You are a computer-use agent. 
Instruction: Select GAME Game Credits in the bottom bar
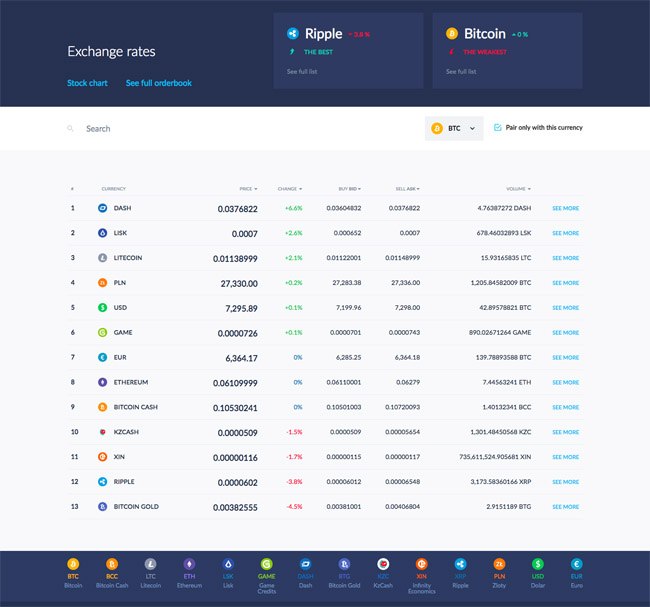point(267,576)
